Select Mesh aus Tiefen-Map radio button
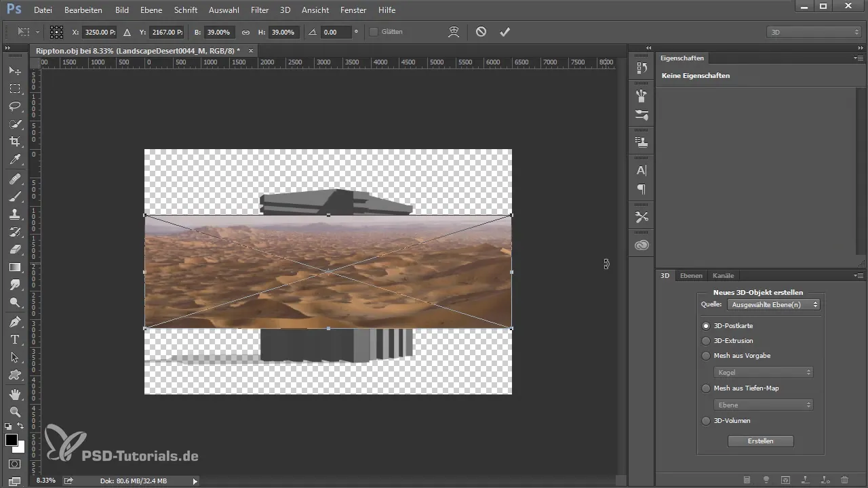 [706, 388]
